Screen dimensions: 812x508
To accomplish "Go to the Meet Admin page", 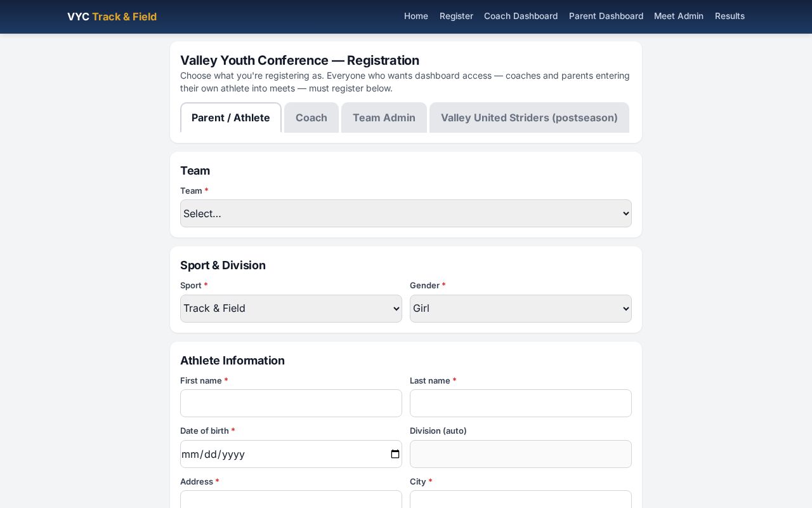I will 679,16.
